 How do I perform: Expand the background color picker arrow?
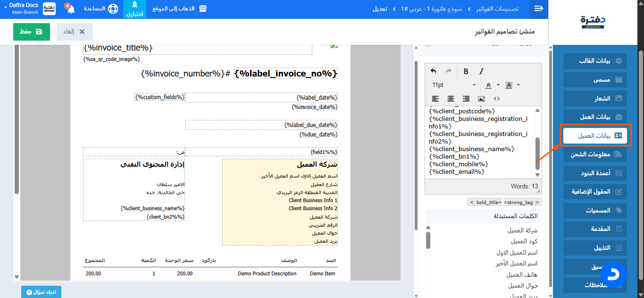519,85
